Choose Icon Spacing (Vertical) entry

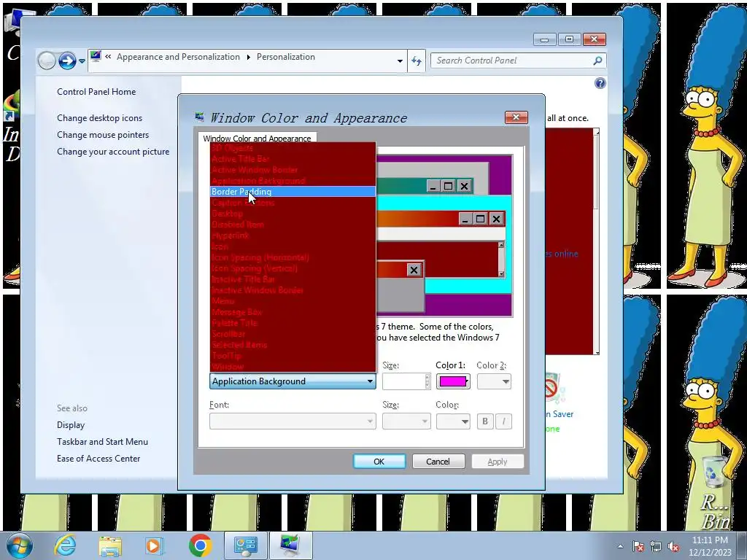pyautogui.click(x=293, y=268)
